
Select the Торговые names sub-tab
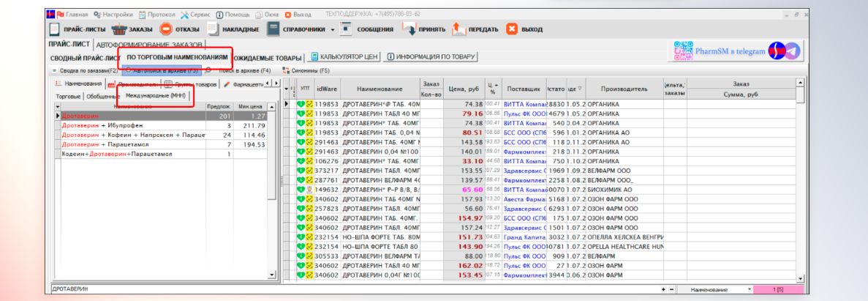pos(68,96)
